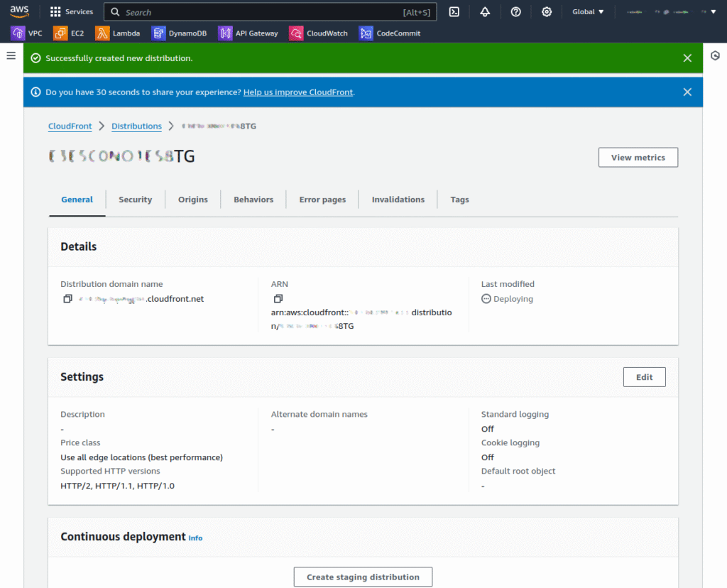Image resolution: width=727 pixels, height=588 pixels.
Task: Launch the CloudShell terminal icon
Action: (x=454, y=12)
